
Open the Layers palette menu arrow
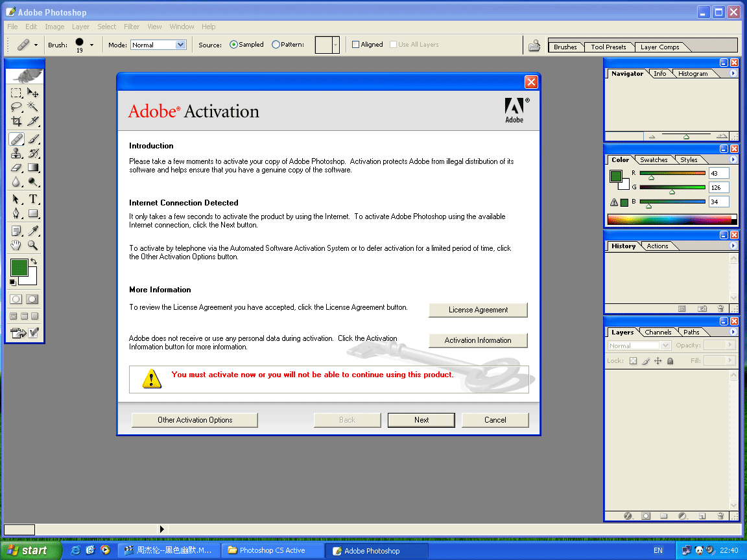point(733,332)
